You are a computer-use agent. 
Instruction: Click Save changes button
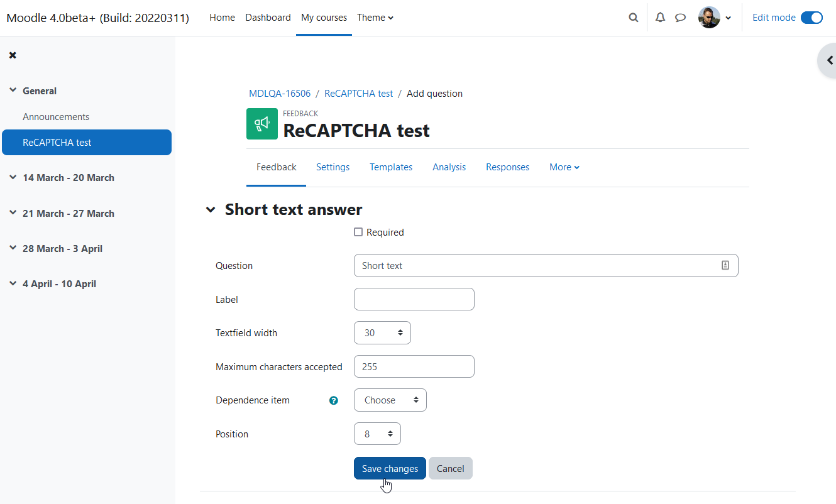click(x=390, y=468)
